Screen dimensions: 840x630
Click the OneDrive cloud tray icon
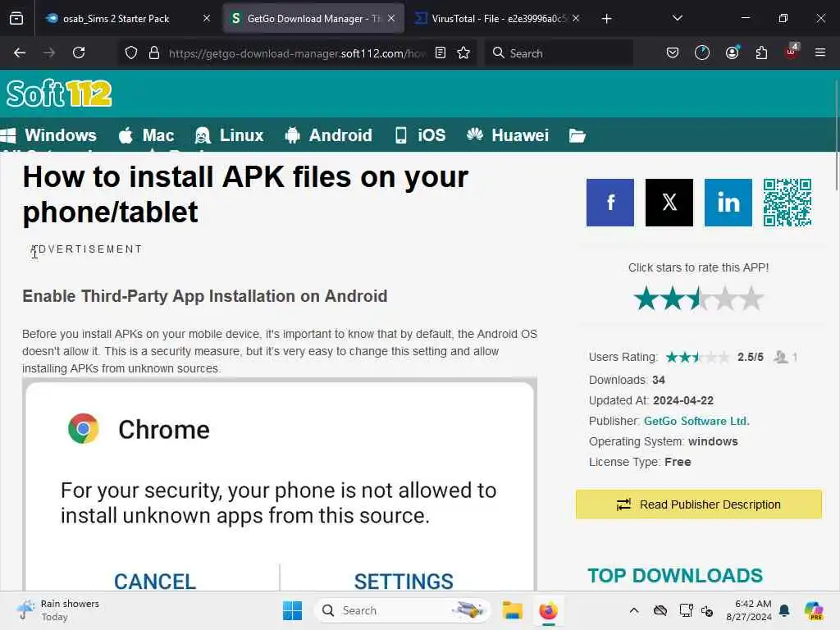(660, 610)
